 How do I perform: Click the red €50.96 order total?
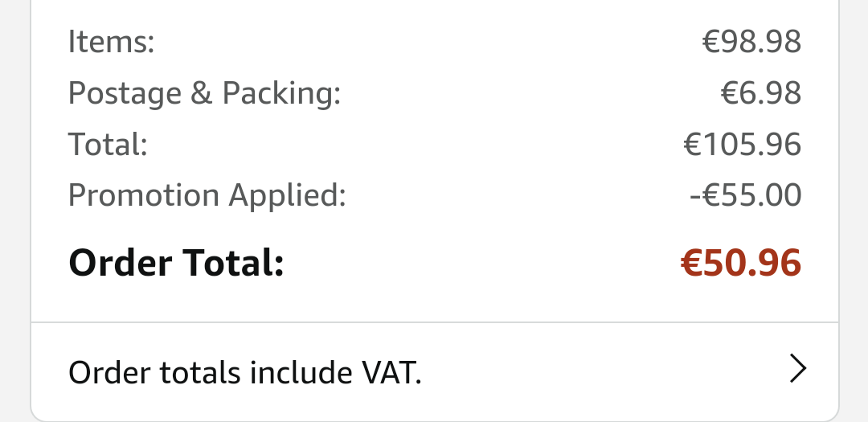click(741, 263)
